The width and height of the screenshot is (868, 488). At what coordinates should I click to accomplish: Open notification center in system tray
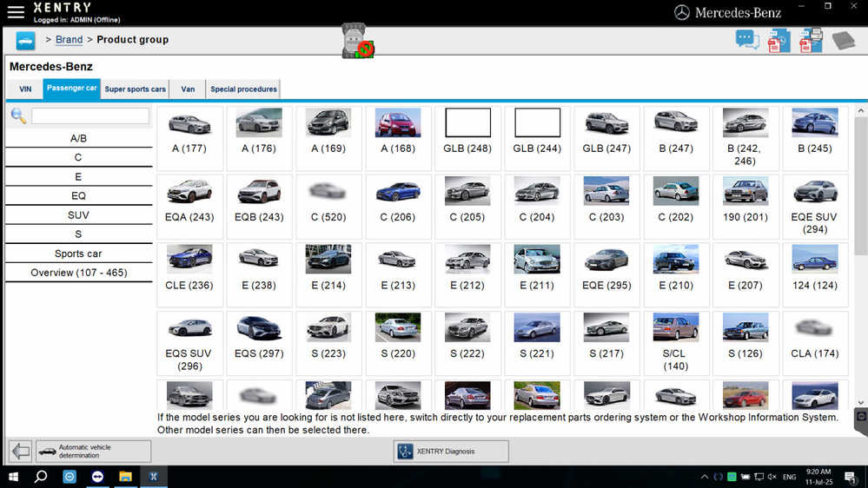pyautogui.click(x=851, y=477)
